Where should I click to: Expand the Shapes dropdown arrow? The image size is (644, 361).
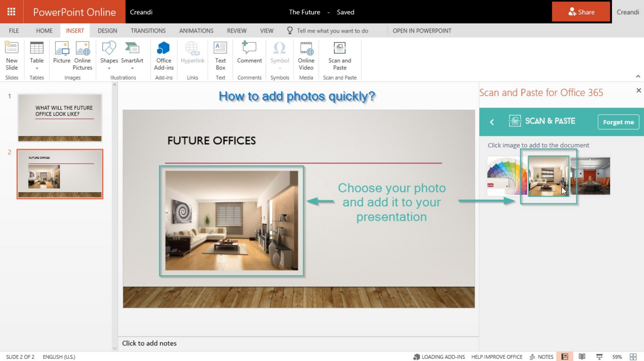109,68
